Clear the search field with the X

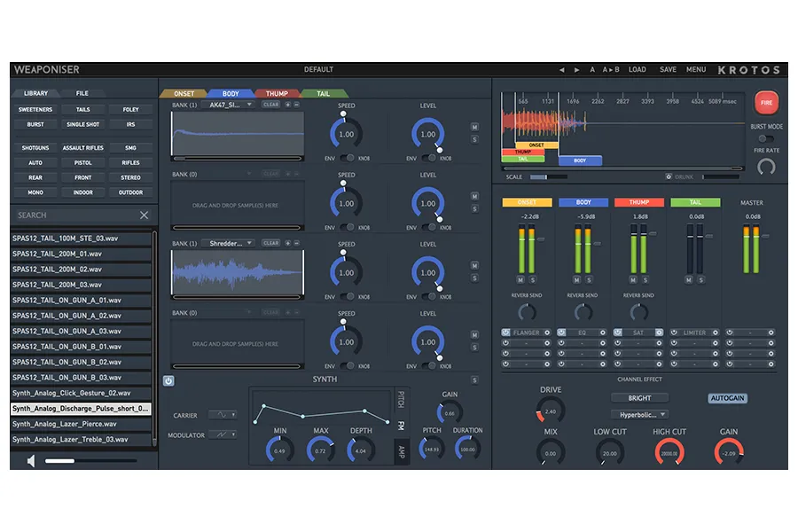pyautogui.click(x=144, y=215)
